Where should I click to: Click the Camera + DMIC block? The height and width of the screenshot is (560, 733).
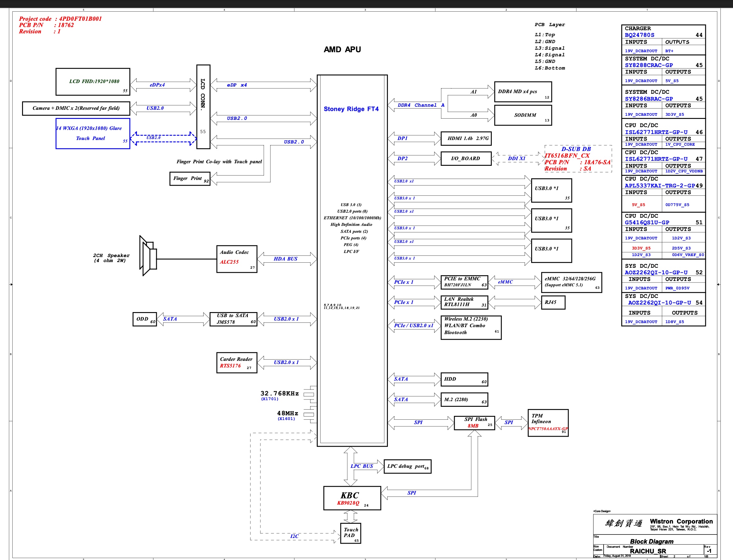tap(76, 108)
